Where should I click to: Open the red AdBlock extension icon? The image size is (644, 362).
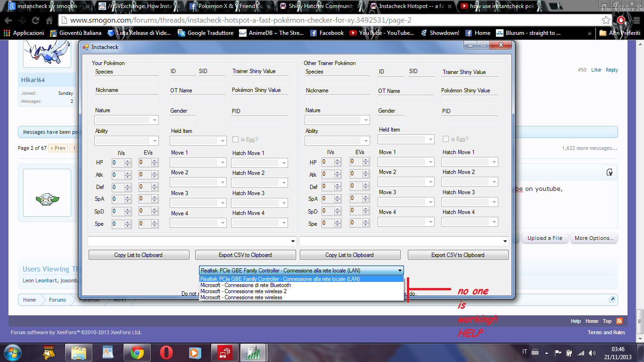(621, 20)
